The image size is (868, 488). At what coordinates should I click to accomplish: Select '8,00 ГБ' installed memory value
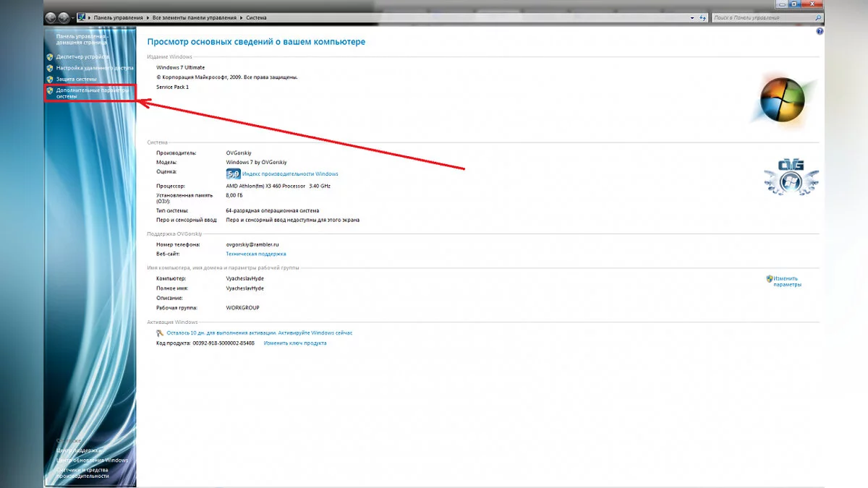pos(235,195)
